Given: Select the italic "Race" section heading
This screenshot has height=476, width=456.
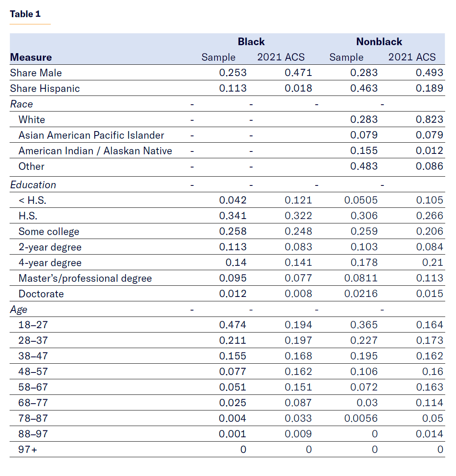Looking at the screenshot, I should 22,104.
